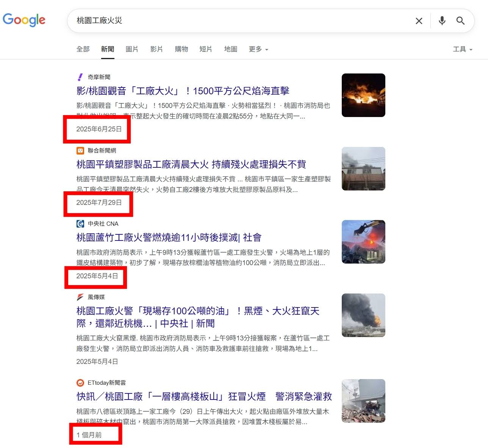Open the 工具 tools dropdown
Image resolution: width=488 pixels, height=448 pixels.
[463, 49]
